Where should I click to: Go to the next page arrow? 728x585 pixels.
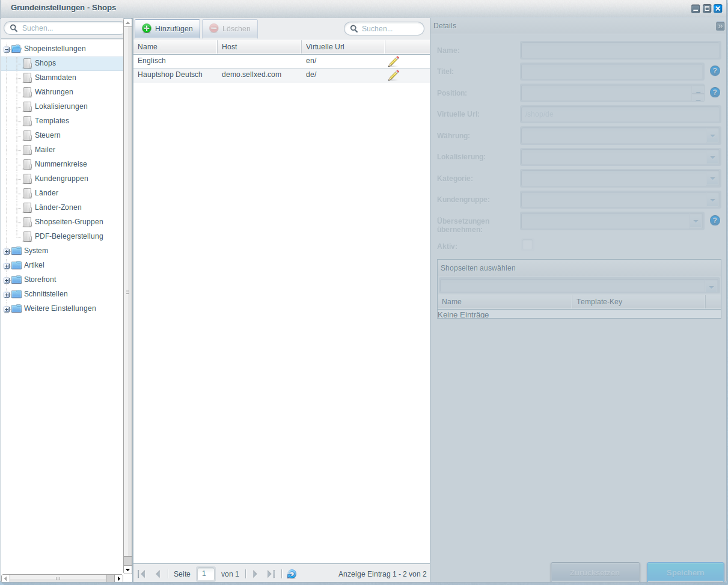point(255,574)
